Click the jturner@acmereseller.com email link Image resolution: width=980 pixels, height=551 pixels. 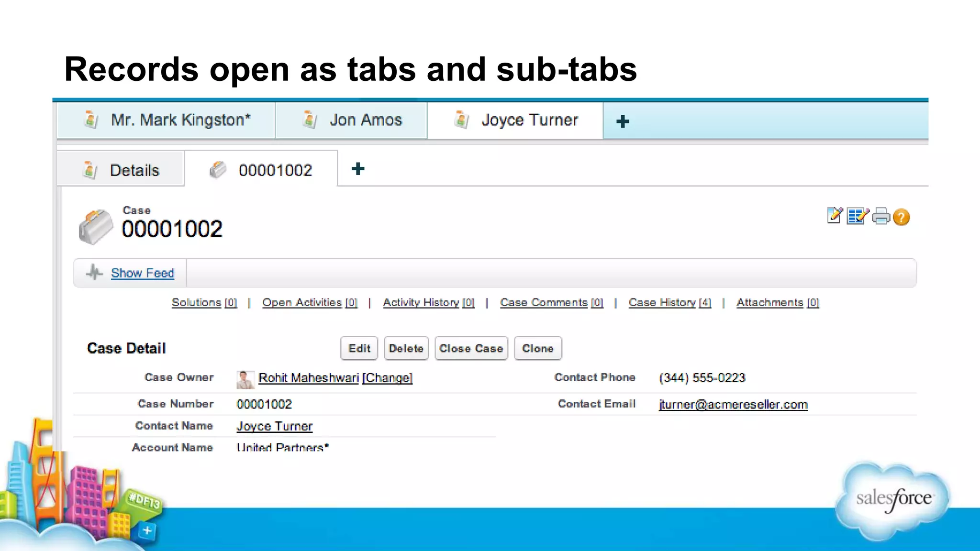click(733, 405)
